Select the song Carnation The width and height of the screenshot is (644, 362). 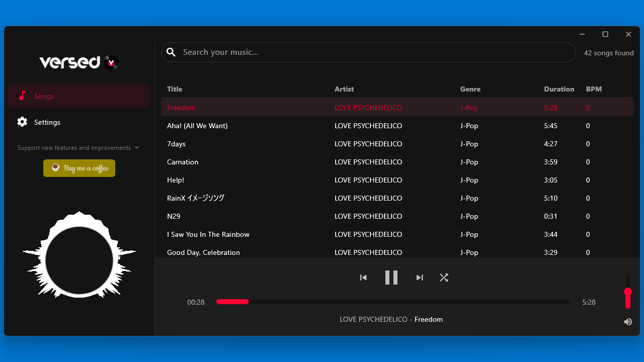[397, 162]
